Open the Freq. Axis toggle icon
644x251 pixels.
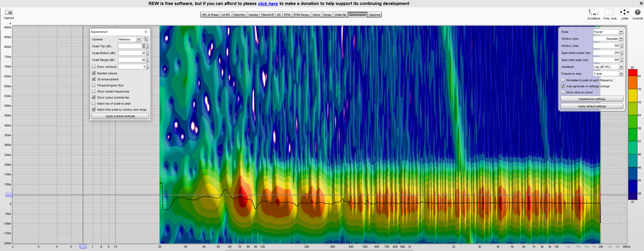click(610, 12)
